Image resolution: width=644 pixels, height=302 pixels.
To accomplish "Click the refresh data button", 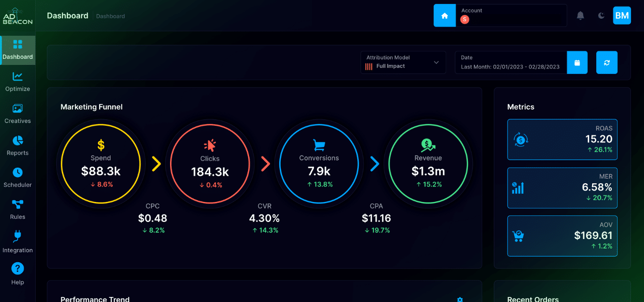I will (x=607, y=63).
